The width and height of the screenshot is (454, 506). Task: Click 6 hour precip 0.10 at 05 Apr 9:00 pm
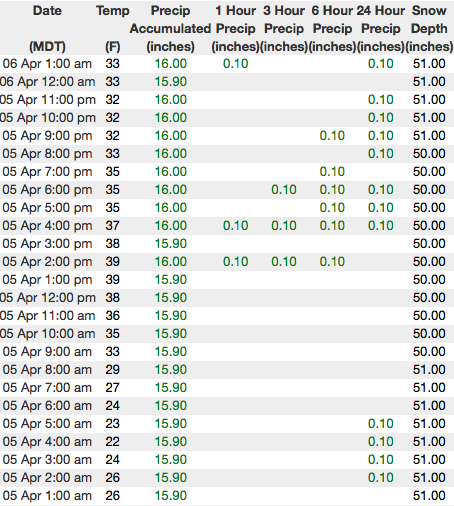click(x=332, y=136)
